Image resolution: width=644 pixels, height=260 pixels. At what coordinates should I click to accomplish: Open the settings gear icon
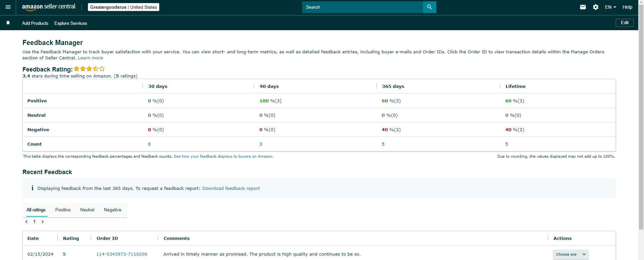pos(596,7)
